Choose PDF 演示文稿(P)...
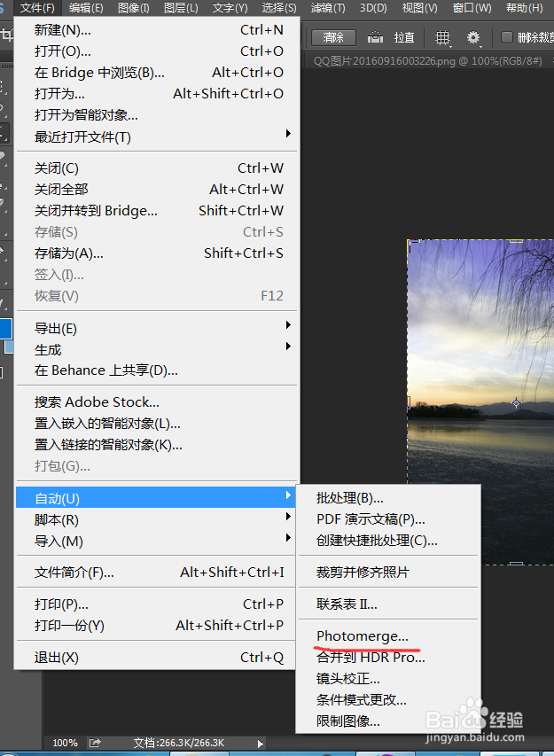Image resolution: width=554 pixels, height=756 pixels. point(388,519)
